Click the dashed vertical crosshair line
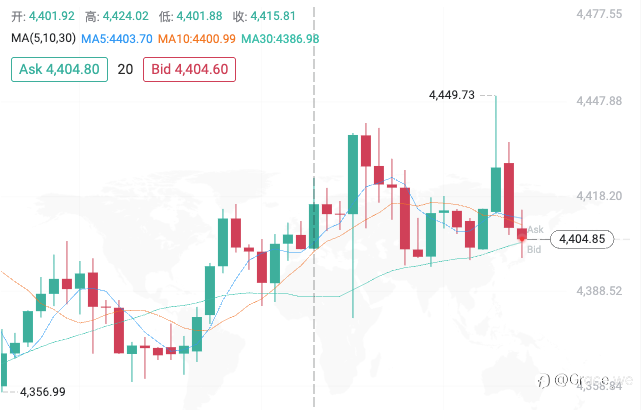Viewport: 641px width, 410px height. click(x=314, y=204)
